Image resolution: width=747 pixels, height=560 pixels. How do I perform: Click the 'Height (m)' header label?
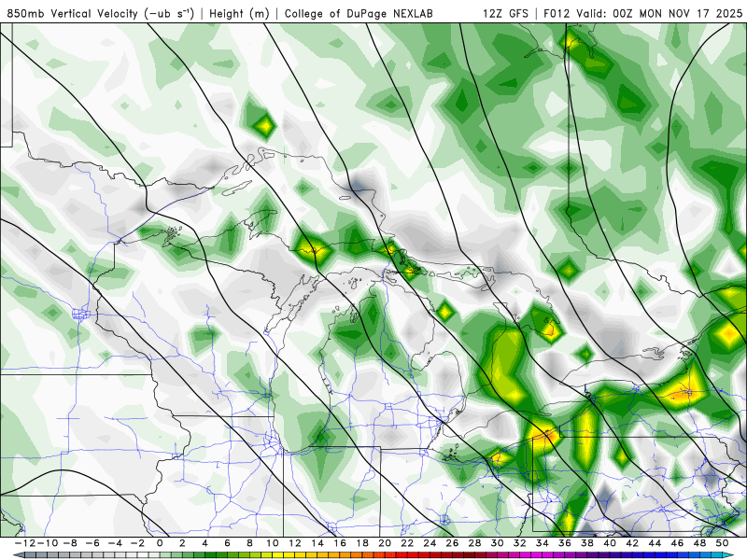click(239, 13)
